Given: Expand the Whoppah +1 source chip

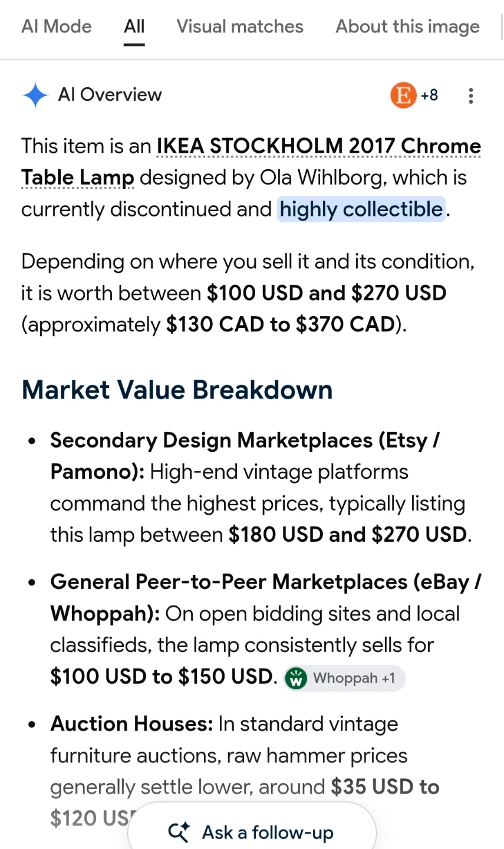Looking at the screenshot, I should coord(345,679).
